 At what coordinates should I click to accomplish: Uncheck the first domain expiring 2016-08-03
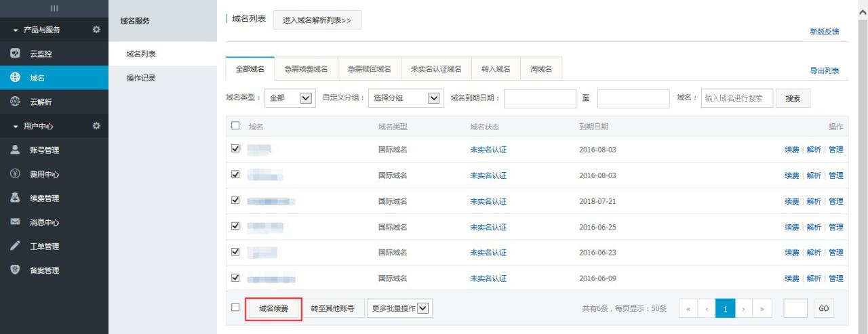tap(235, 148)
